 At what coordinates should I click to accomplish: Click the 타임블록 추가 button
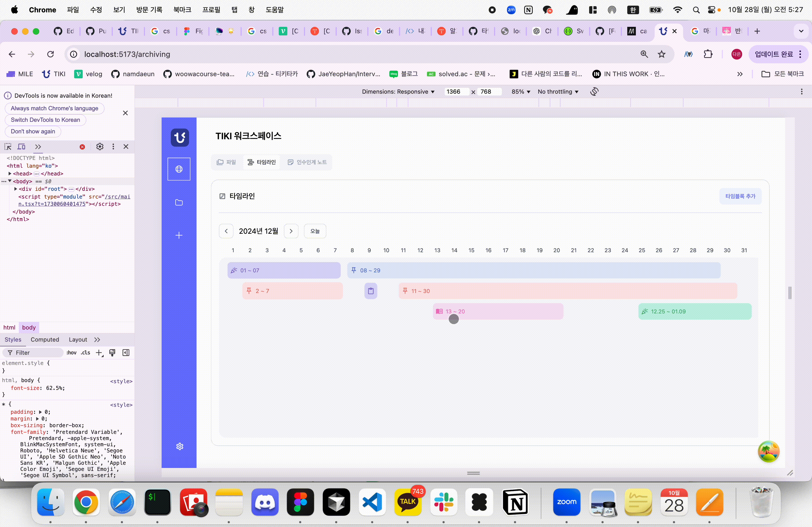[x=740, y=196]
